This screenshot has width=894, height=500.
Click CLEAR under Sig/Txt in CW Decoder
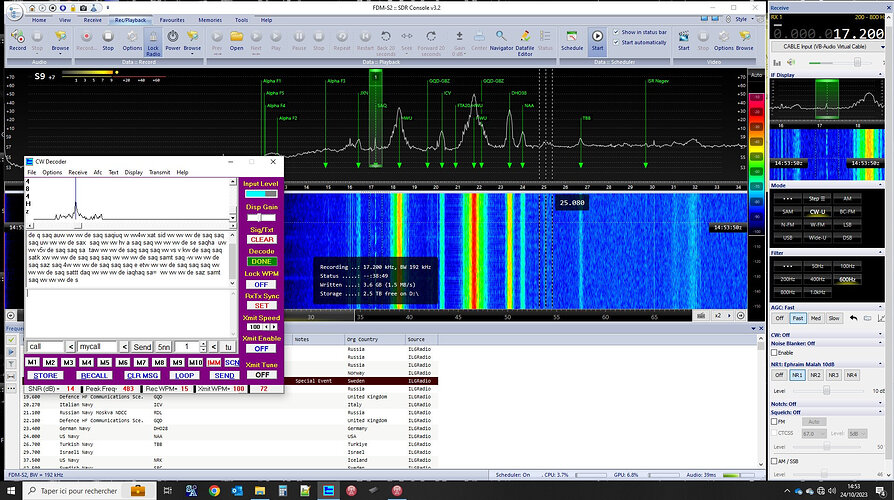pyautogui.click(x=262, y=239)
